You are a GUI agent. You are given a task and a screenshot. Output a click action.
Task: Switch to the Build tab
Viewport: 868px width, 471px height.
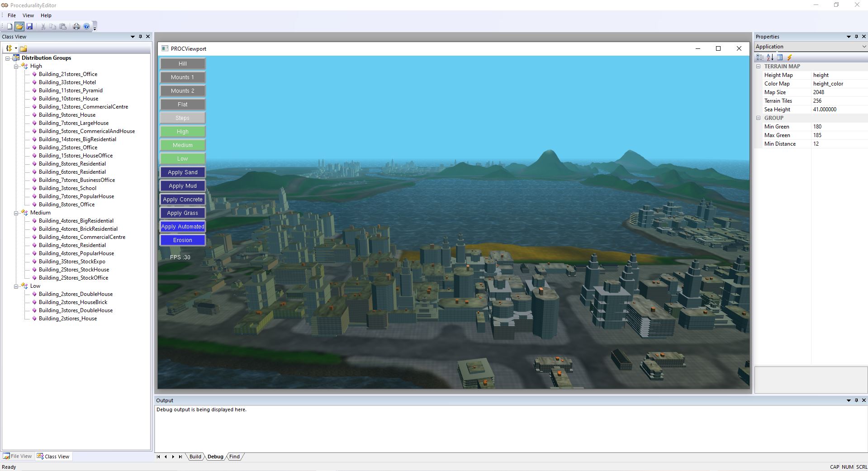tap(195, 457)
